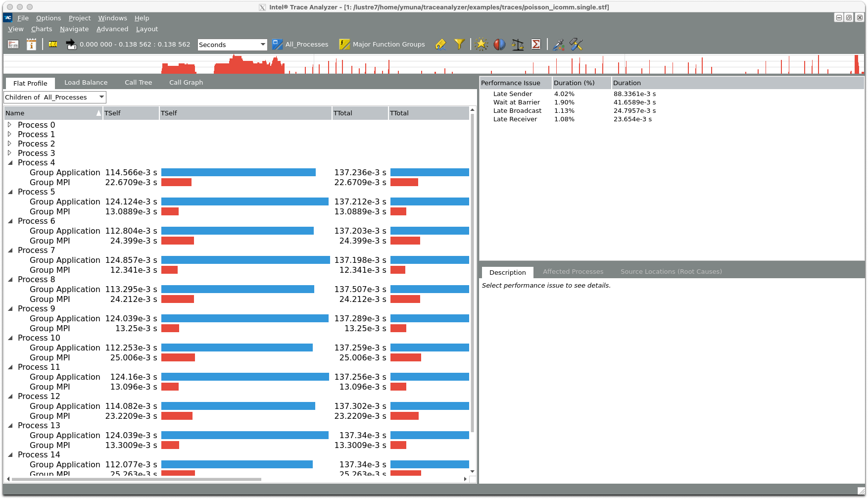Open the trace info icon

pos(31,45)
